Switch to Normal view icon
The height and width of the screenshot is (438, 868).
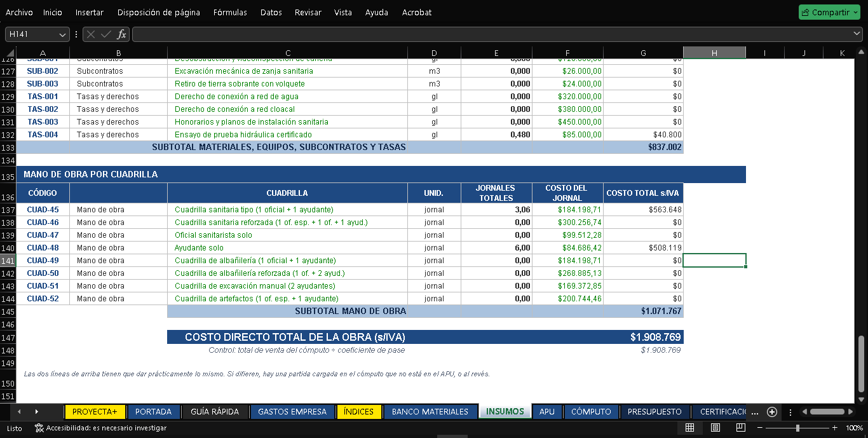tap(689, 428)
